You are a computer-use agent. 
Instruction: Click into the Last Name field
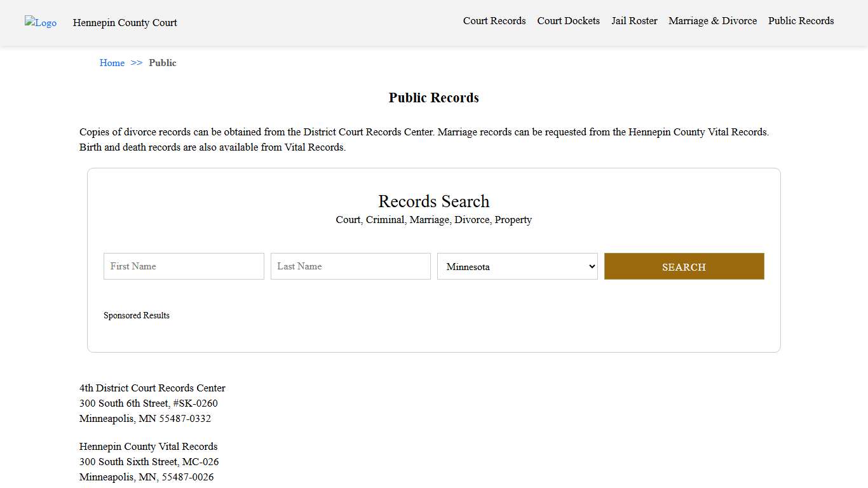pyautogui.click(x=350, y=266)
